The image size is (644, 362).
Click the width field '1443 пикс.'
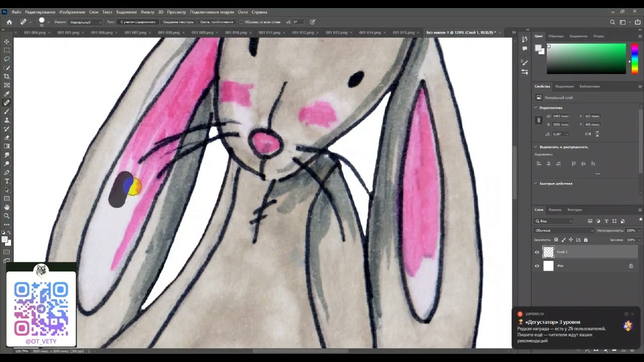[x=561, y=116]
